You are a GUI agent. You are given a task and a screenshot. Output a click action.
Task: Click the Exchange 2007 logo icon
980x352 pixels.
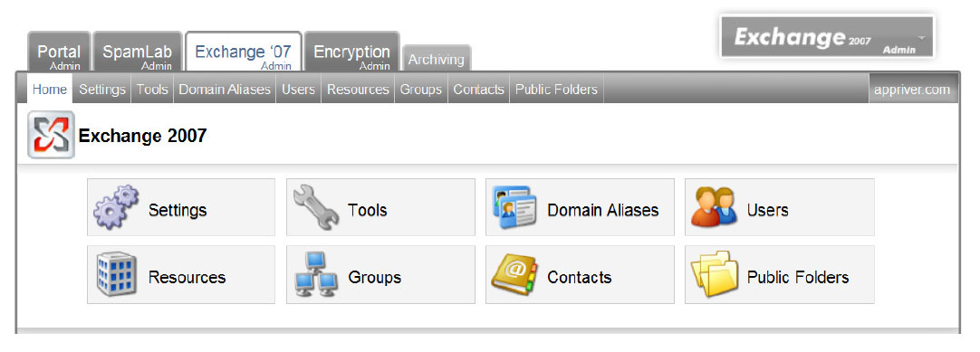tap(52, 135)
